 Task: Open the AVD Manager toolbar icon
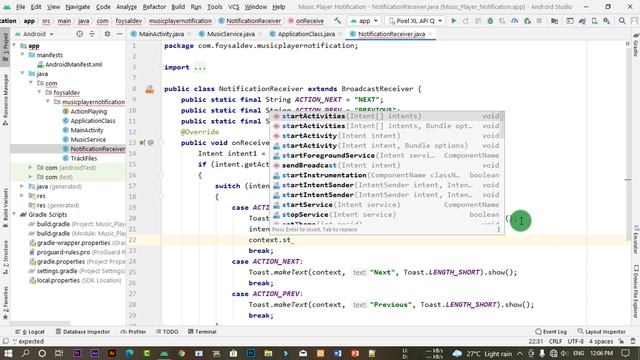595,20
